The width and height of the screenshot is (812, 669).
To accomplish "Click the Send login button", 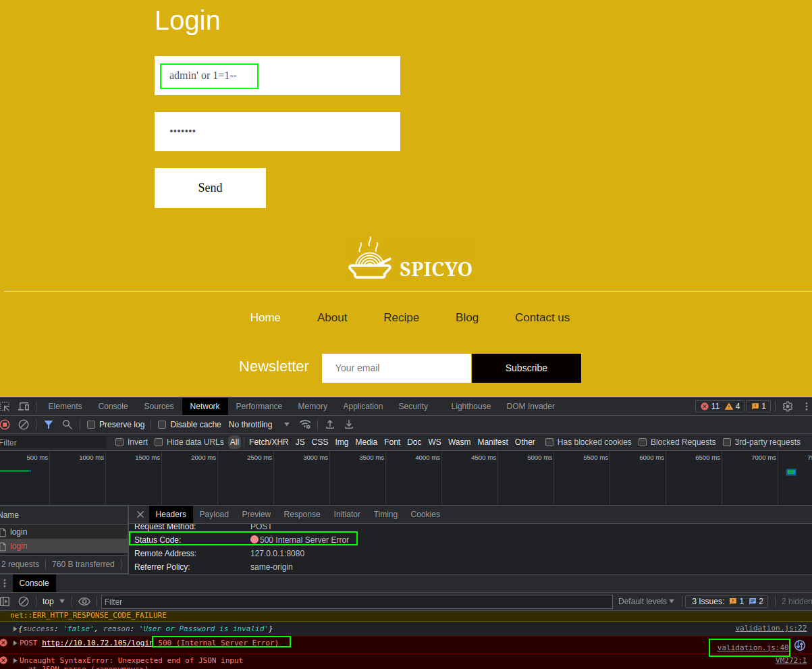I will point(210,188).
